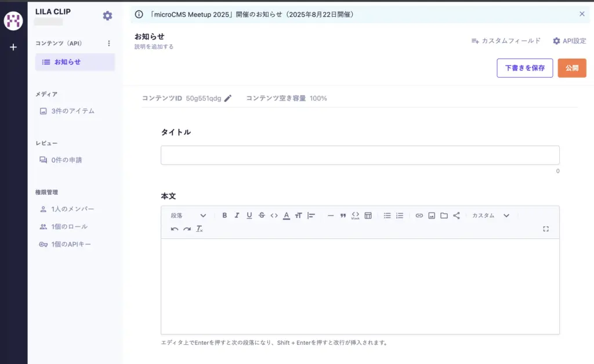This screenshot has height=364, width=594.
Task: Toggle bold formatting in editor toolbar
Action: tap(224, 215)
